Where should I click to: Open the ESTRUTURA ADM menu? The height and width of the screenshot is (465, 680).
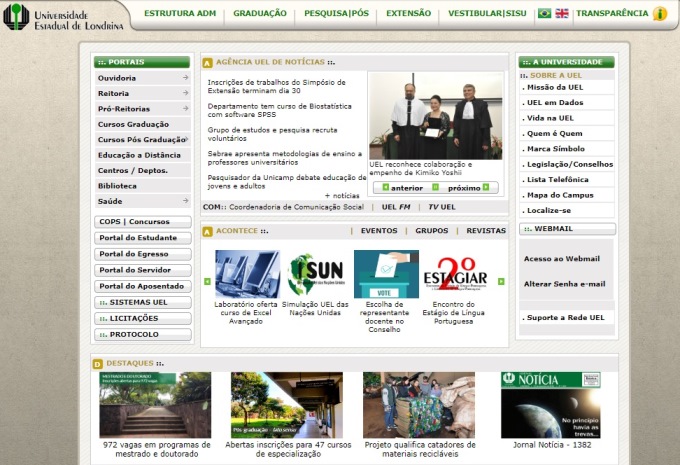click(180, 13)
